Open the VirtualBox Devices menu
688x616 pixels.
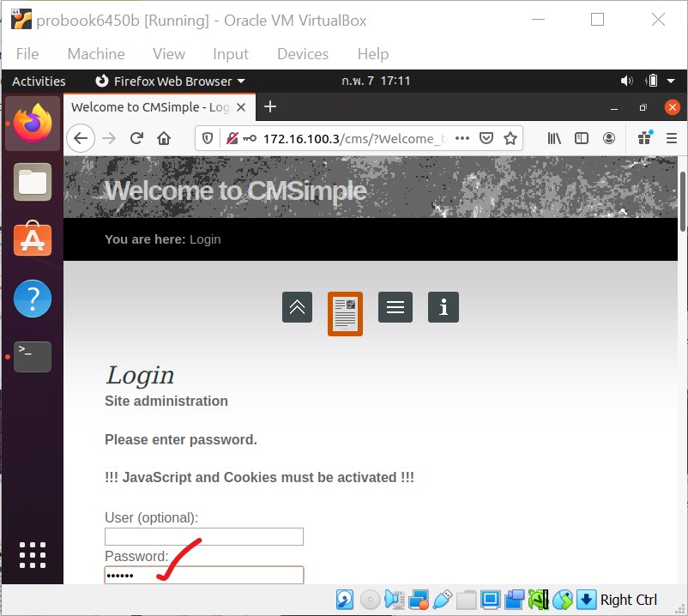(303, 54)
